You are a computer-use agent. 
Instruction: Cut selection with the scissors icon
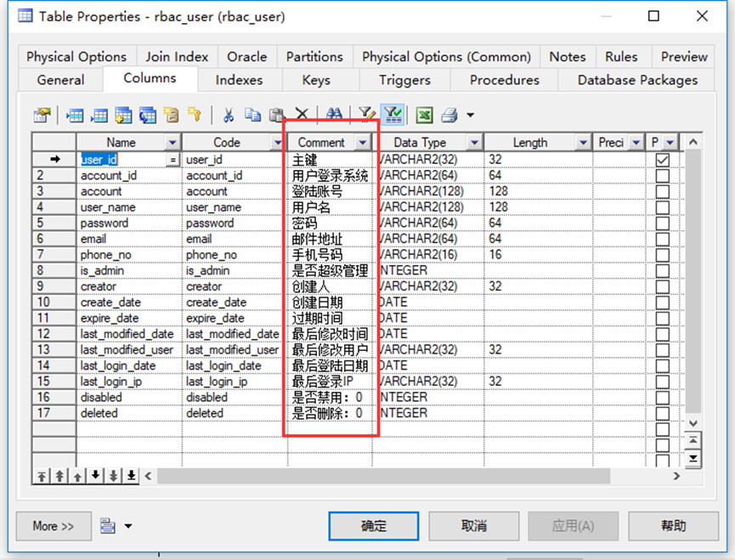[x=229, y=115]
